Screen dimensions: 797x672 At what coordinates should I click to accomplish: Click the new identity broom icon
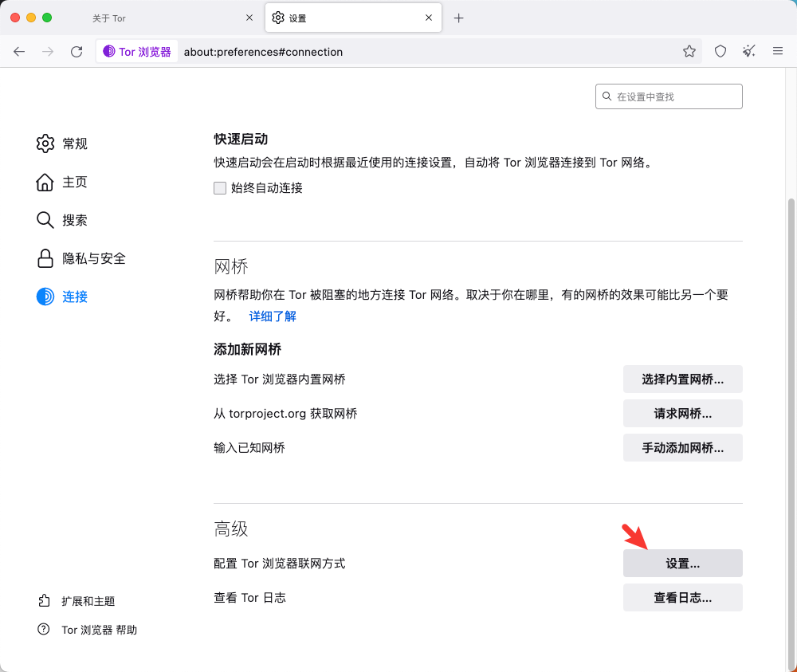pos(748,51)
